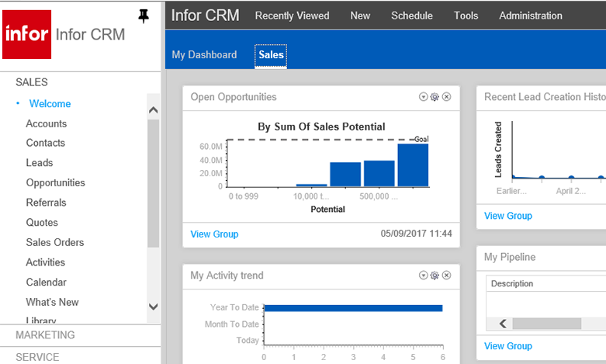Open the Recently Viewed menu
The image size is (606, 364).
293,16
